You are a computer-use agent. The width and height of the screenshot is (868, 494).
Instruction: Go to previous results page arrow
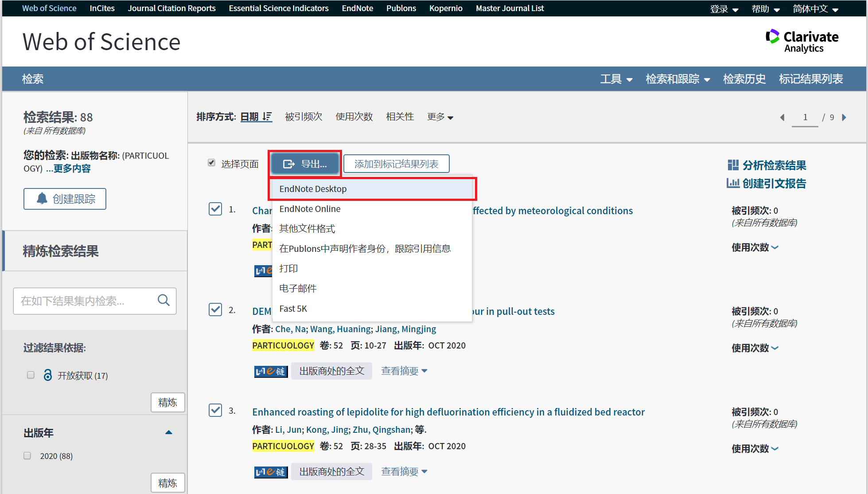[782, 117]
